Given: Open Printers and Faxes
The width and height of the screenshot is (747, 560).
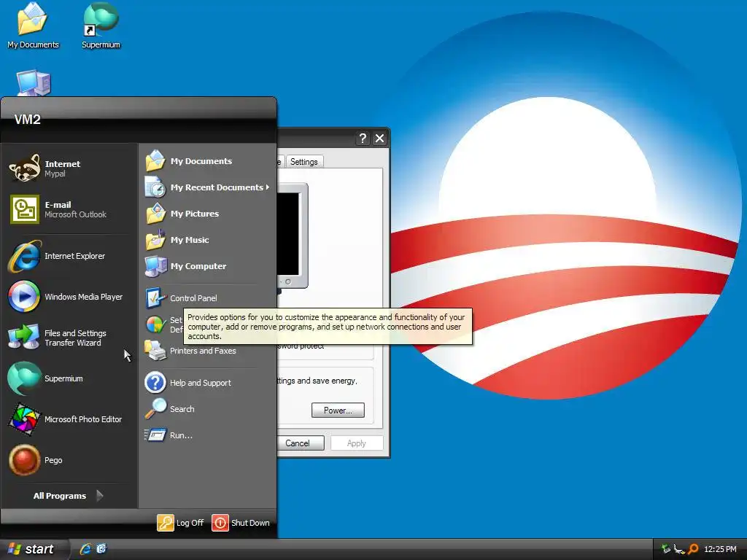Looking at the screenshot, I should tap(208, 351).
